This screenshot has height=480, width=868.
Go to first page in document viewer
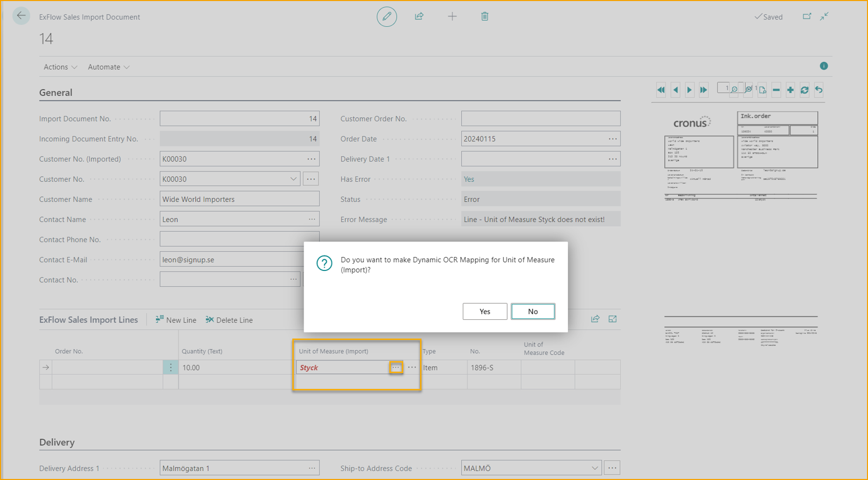point(661,90)
